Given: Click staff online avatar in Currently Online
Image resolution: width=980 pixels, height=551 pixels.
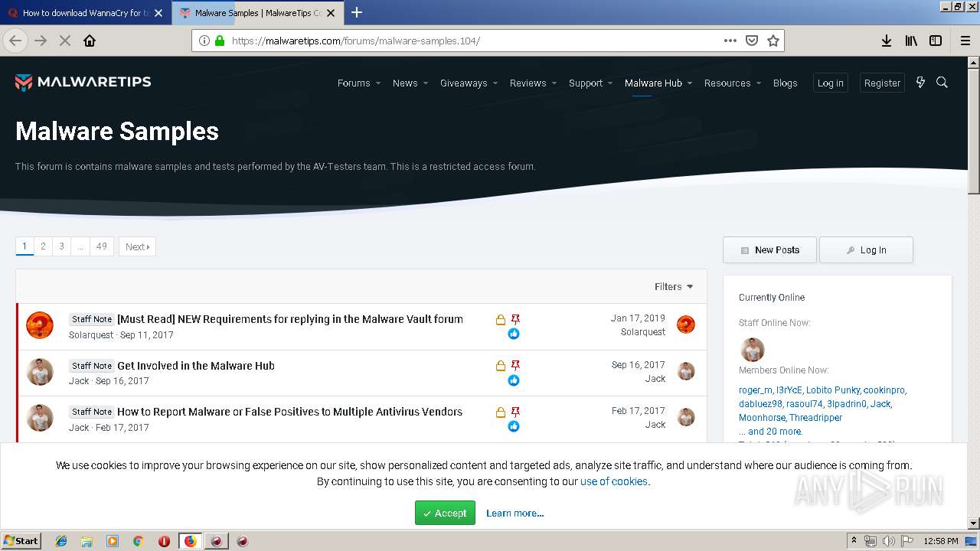Looking at the screenshot, I should tap(753, 350).
